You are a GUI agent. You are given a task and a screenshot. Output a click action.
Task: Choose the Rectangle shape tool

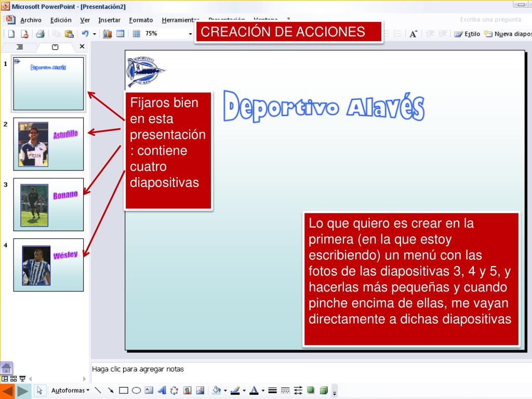(124, 390)
